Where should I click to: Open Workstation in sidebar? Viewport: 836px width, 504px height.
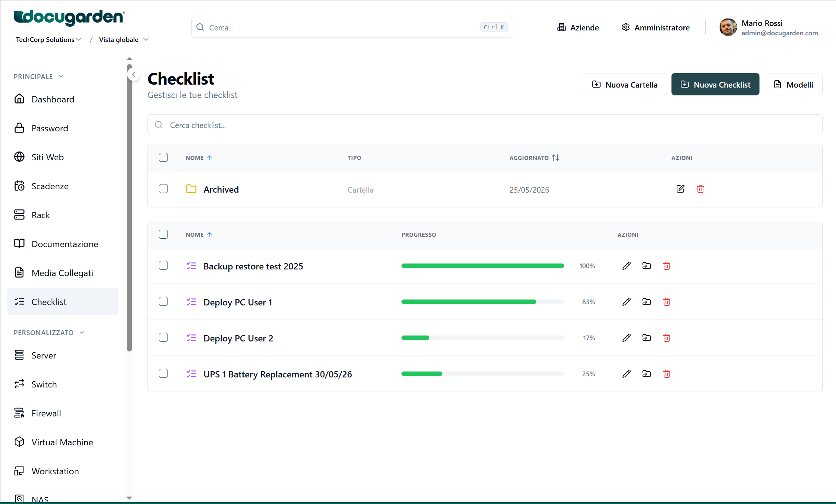point(63,471)
